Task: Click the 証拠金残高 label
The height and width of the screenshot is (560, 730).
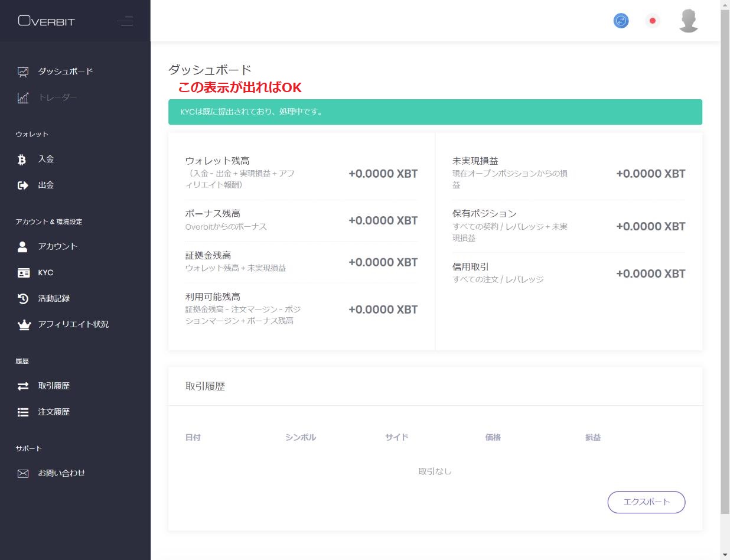Action: pos(208,255)
